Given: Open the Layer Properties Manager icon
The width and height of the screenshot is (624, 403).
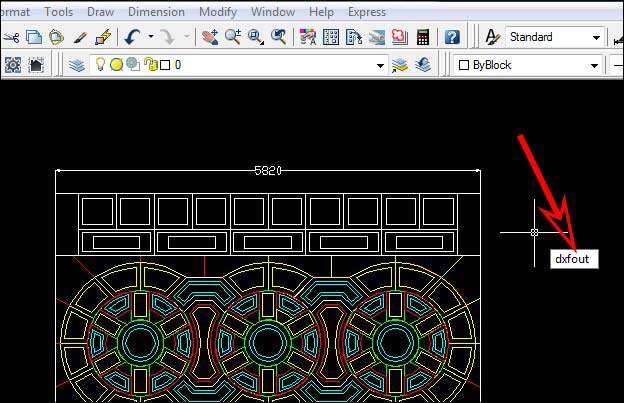Looking at the screenshot, I should [x=76, y=65].
